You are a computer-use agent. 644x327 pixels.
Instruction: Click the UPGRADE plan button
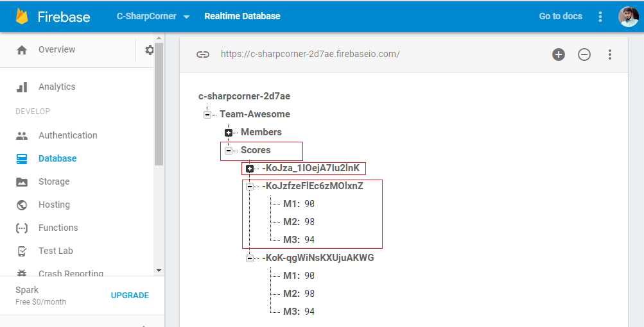click(130, 296)
